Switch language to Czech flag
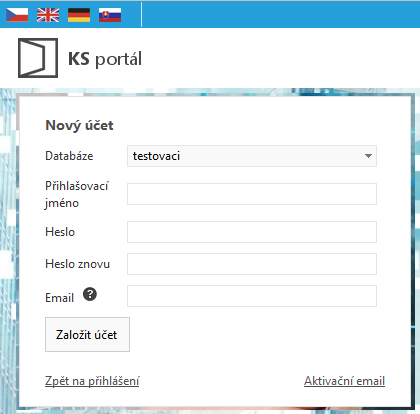This screenshot has height=414, width=420. coord(17,15)
